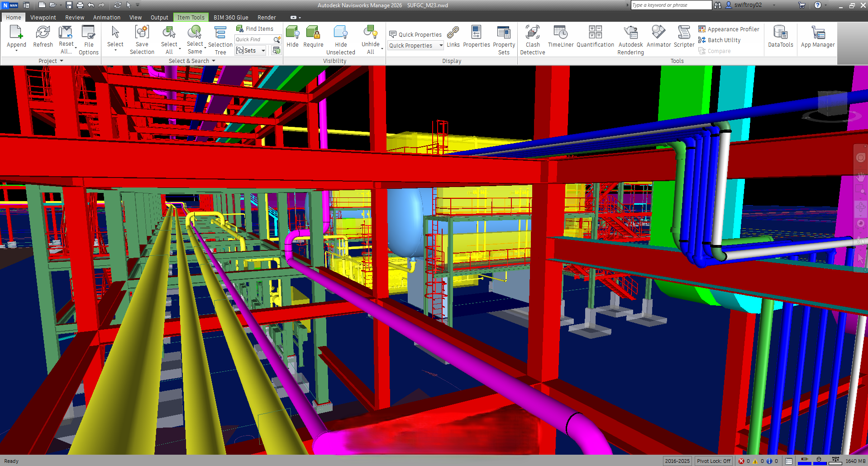Open Autodesk Rendering panel
868x466 pixels.
(x=630, y=39)
